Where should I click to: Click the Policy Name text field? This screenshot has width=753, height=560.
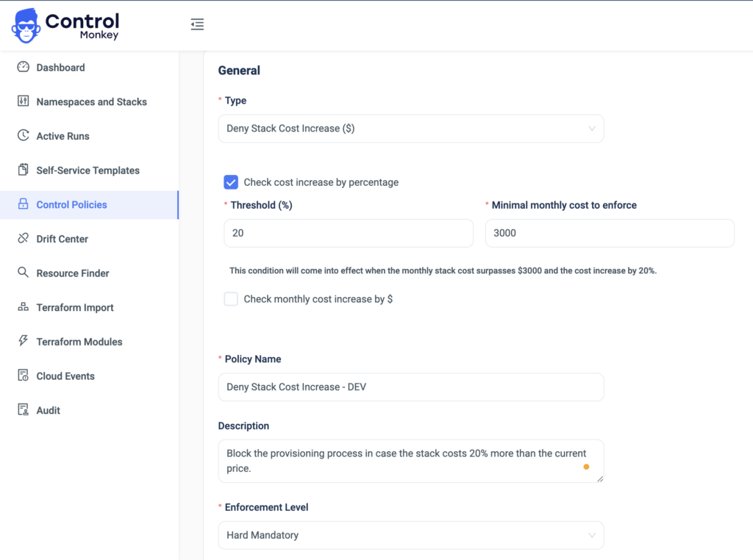pos(411,387)
